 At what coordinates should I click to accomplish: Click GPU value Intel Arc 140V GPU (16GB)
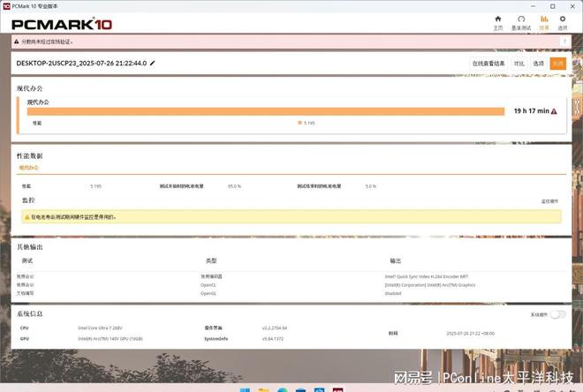110,339
